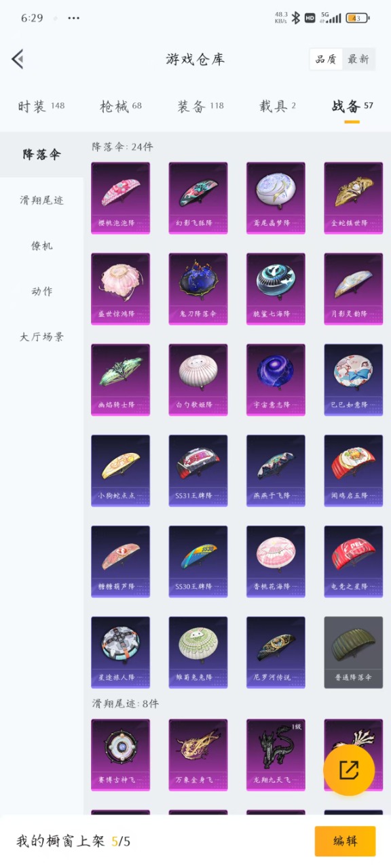This screenshot has width=391, height=868.
Task: Open the 枪械 tab
Action: [121, 106]
